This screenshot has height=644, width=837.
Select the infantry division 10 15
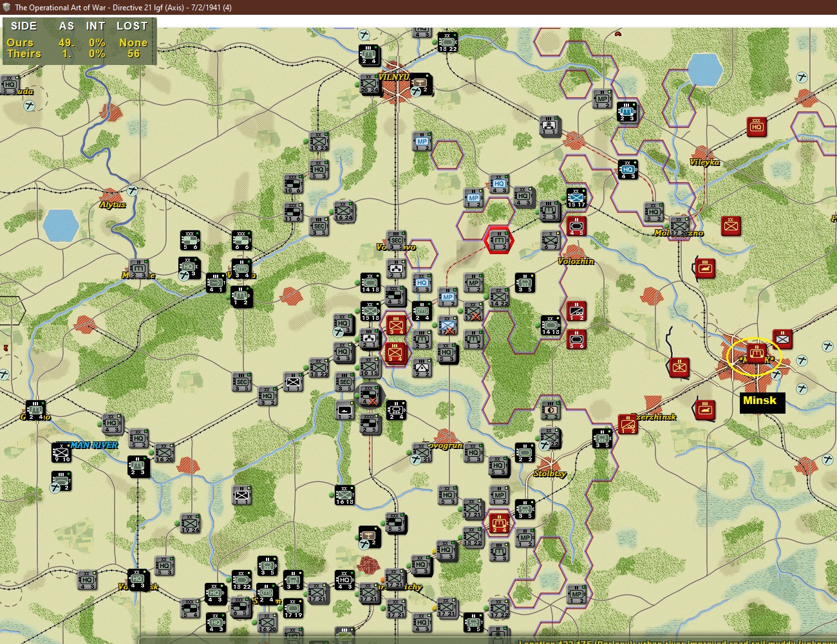tap(370, 367)
